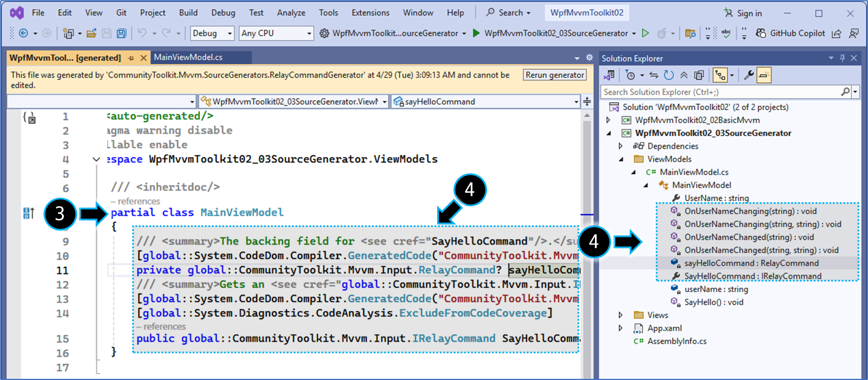The image size is (868, 380).
Task: Expand the App.xaml node
Action: click(620, 328)
